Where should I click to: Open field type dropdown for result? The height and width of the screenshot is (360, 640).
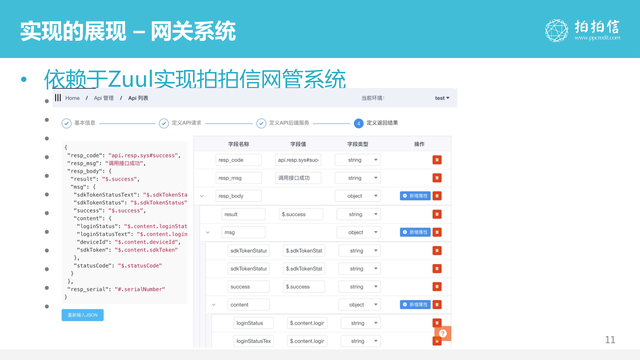tap(358, 214)
